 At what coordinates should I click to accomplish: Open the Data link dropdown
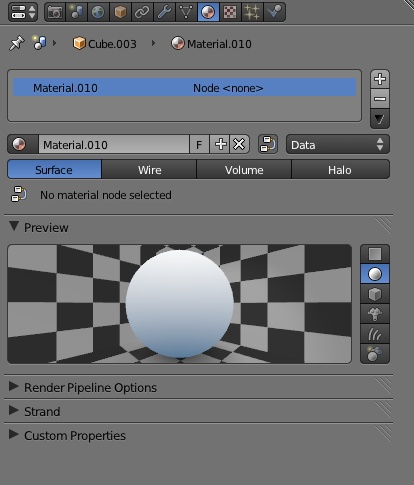[338, 144]
